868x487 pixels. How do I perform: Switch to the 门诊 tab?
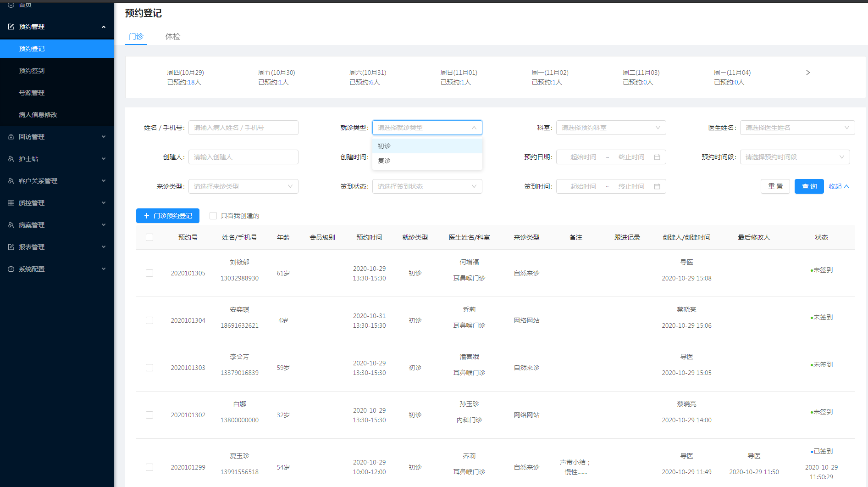pyautogui.click(x=136, y=36)
